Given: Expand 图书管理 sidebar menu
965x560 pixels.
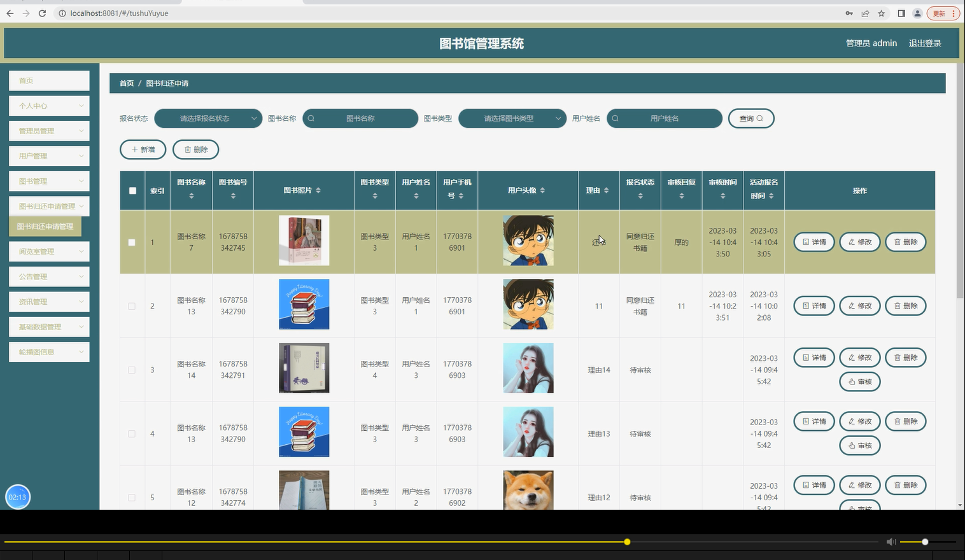Looking at the screenshot, I should tap(49, 181).
